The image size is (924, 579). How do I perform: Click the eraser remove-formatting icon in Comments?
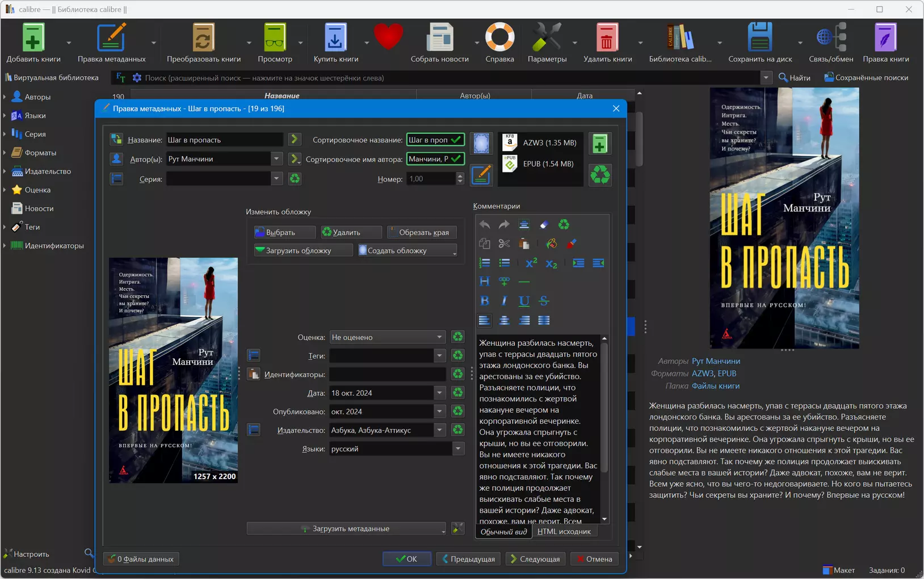tap(544, 225)
